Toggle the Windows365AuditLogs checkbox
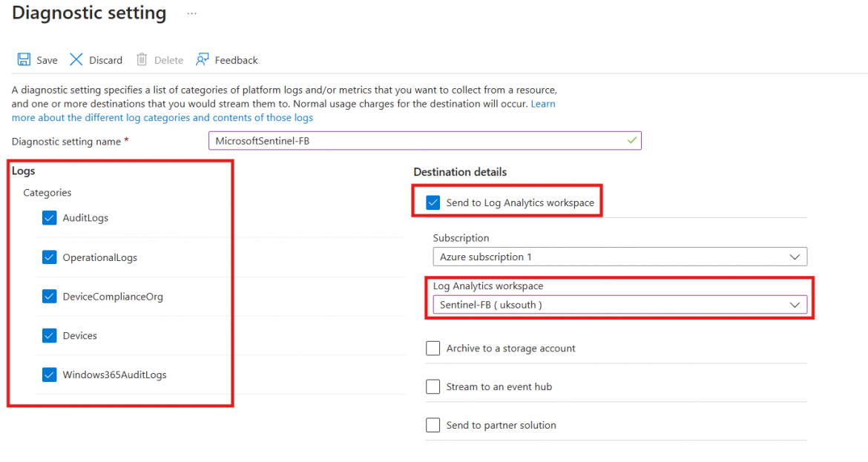 49,374
